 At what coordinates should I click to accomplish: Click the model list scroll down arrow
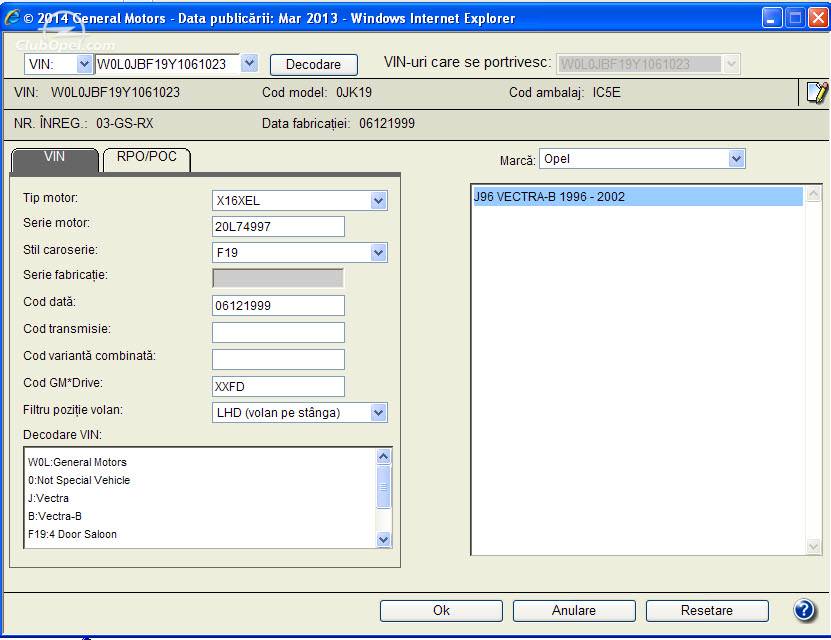click(x=813, y=546)
